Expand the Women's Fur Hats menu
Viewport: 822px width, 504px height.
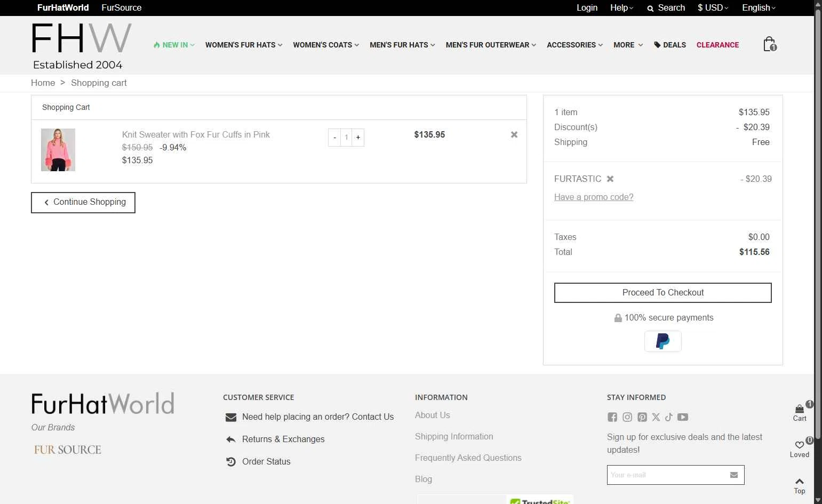[244, 45]
